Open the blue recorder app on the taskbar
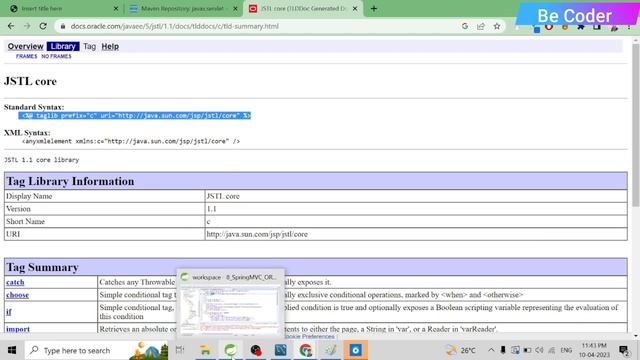640x360 pixels. pyautogui.click(x=356, y=350)
